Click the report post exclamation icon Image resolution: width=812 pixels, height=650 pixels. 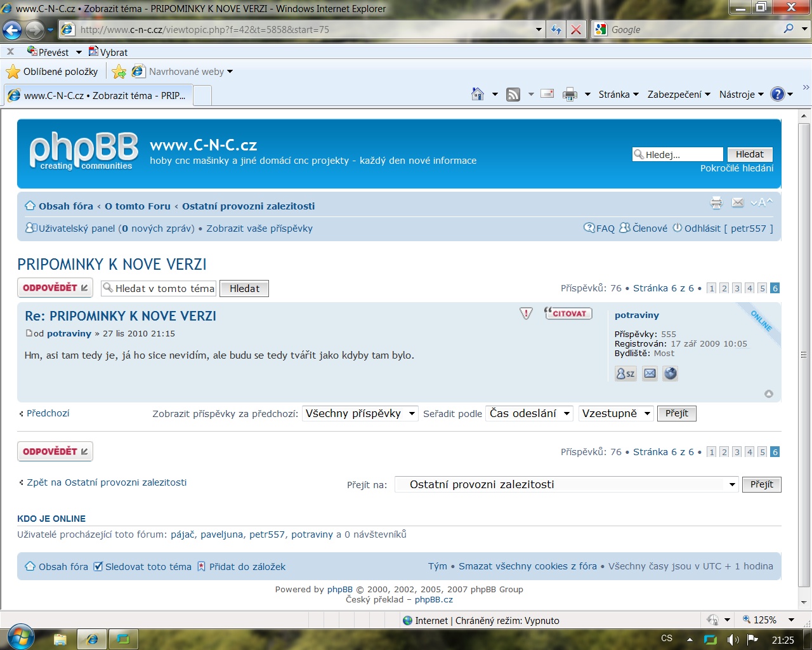click(526, 314)
